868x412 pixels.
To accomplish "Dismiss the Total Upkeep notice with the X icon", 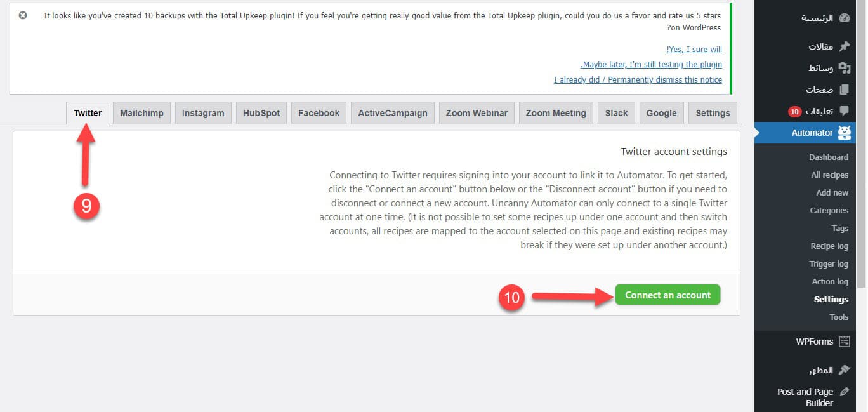I will click(23, 15).
